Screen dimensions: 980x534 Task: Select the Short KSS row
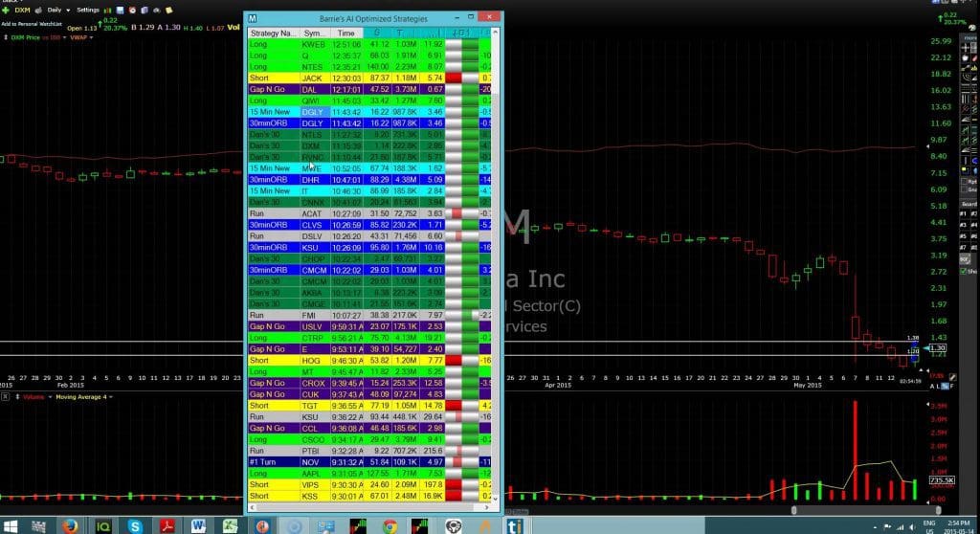(369, 496)
